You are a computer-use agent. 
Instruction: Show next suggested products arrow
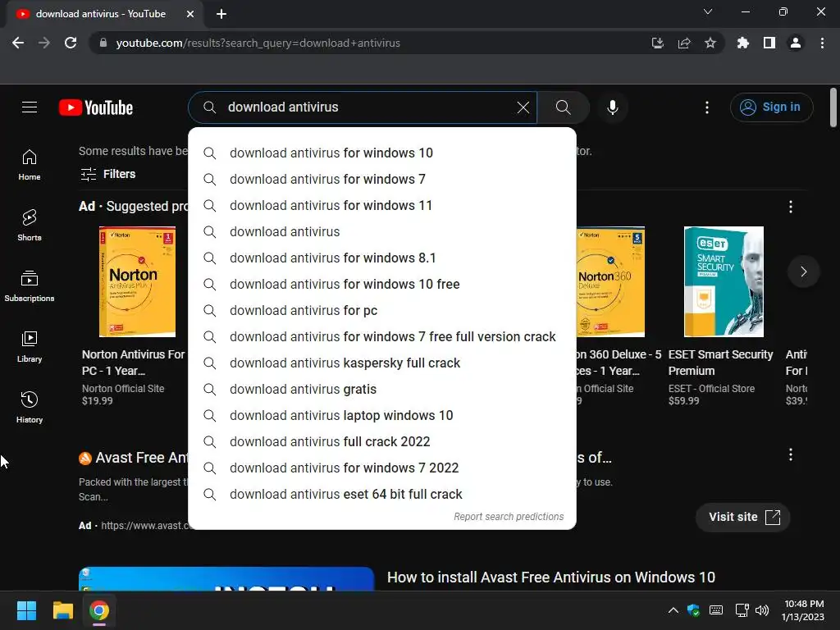(804, 272)
